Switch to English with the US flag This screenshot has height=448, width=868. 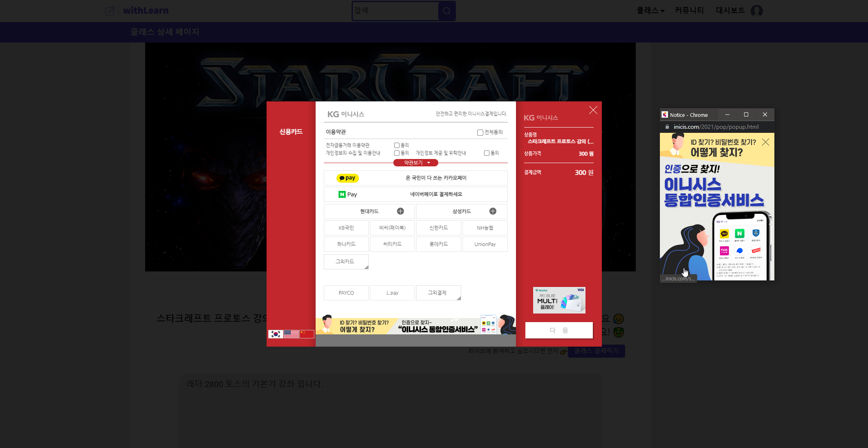[x=291, y=334]
